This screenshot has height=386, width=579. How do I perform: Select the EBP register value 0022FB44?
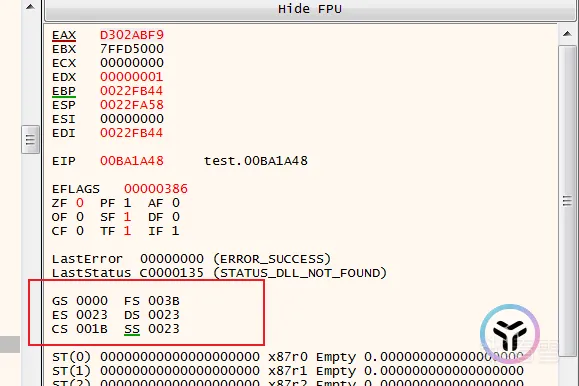[x=132, y=91]
